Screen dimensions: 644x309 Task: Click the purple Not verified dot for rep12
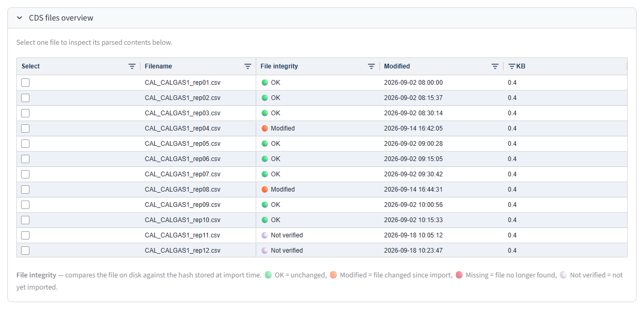(x=265, y=251)
